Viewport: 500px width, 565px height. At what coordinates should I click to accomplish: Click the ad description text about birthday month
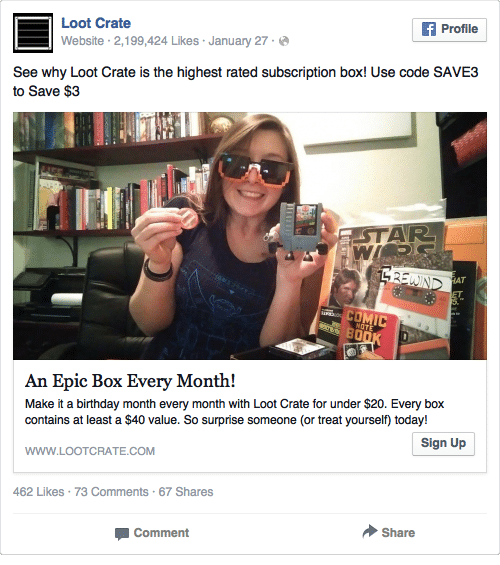click(234, 412)
